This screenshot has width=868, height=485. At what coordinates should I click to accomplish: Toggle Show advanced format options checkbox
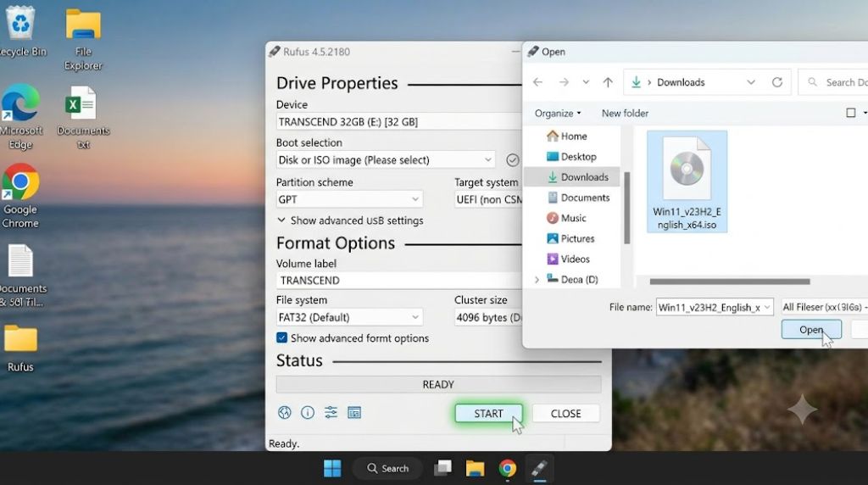coord(281,337)
